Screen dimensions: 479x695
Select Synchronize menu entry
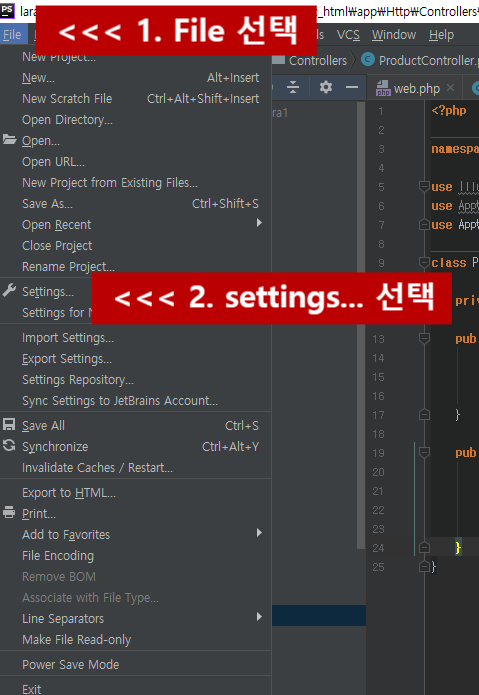click(136, 447)
